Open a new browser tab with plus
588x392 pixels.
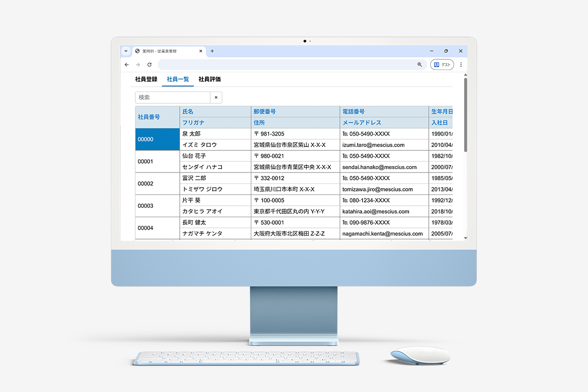pyautogui.click(x=212, y=51)
